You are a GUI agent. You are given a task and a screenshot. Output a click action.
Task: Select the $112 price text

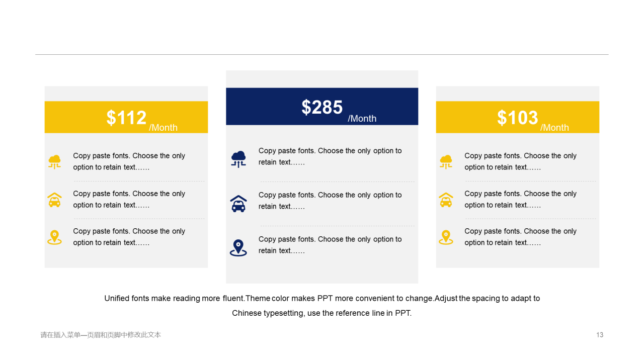126,118
